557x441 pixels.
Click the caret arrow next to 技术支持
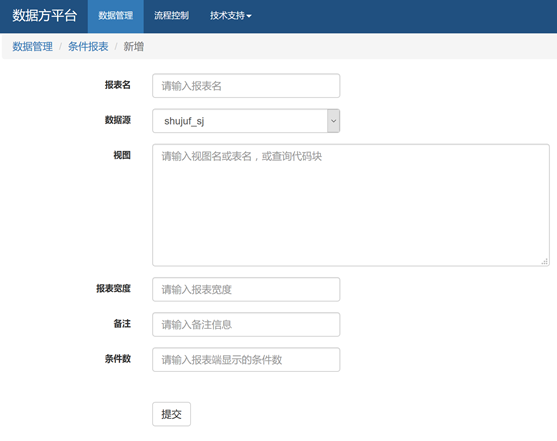coord(249,16)
